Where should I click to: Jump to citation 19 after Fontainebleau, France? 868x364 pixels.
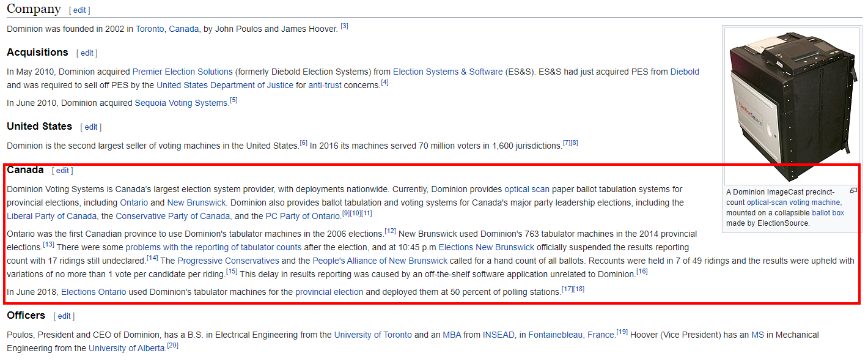[x=622, y=332]
